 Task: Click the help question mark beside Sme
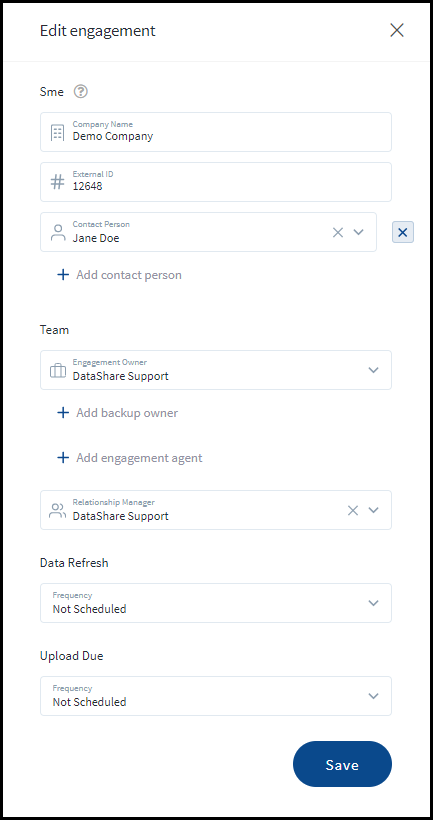(81, 92)
